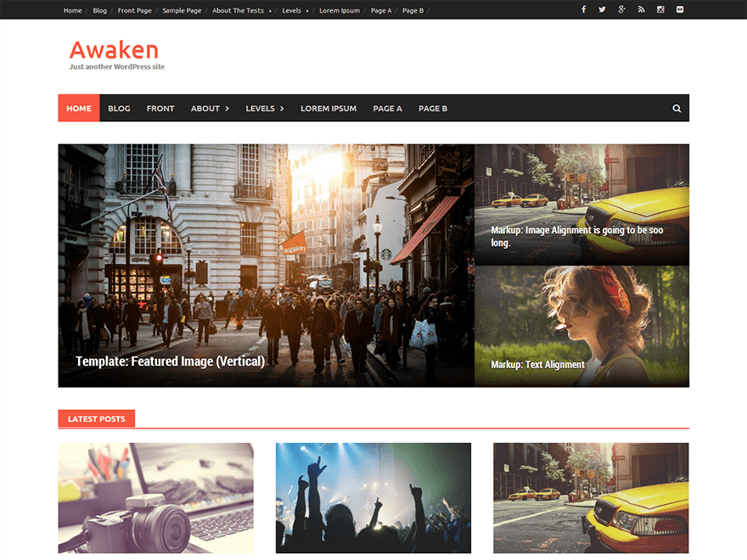Image resolution: width=747 pixels, height=560 pixels.
Task: Open the Facebook social icon
Action: pyautogui.click(x=583, y=9)
